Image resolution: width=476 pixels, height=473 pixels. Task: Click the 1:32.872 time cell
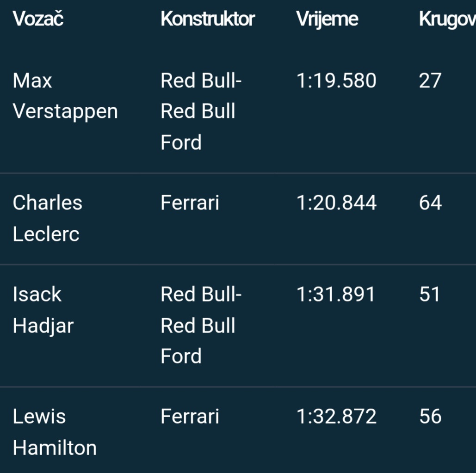(x=336, y=417)
